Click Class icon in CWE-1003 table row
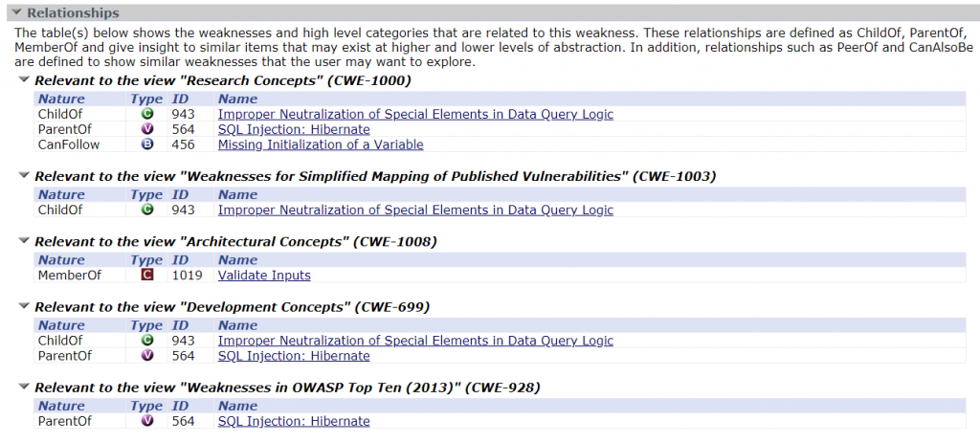 [x=147, y=210]
